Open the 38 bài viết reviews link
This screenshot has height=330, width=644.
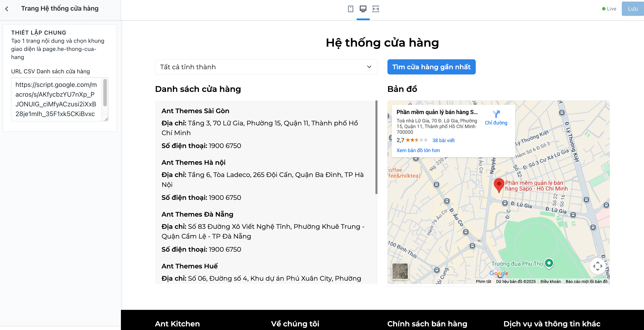pyautogui.click(x=444, y=140)
